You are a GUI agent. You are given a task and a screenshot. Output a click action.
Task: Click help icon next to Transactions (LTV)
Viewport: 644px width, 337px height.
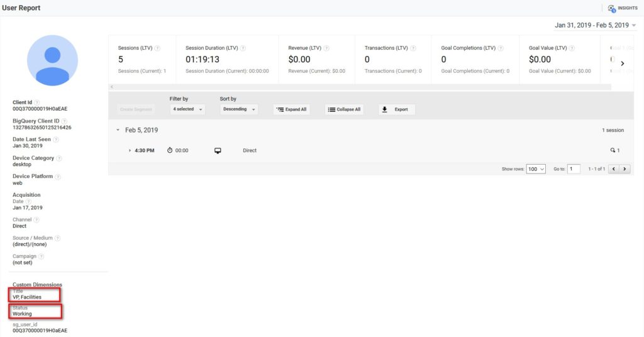tap(413, 48)
